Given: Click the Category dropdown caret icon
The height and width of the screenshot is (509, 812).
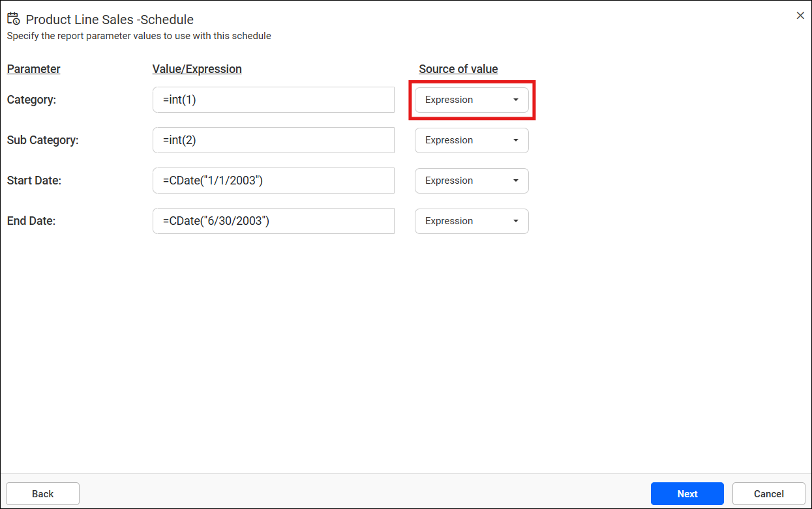Looking at the screenshot, I should [516, 100].
